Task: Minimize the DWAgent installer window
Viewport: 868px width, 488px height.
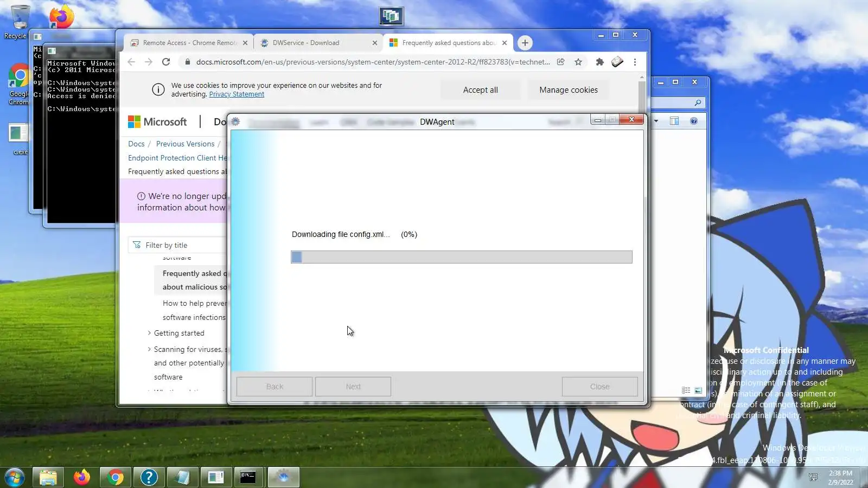Action: point(598,120)
